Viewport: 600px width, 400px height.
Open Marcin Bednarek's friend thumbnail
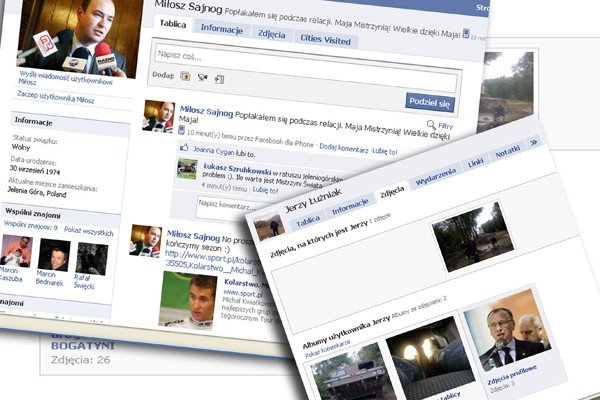pos(54,255)
